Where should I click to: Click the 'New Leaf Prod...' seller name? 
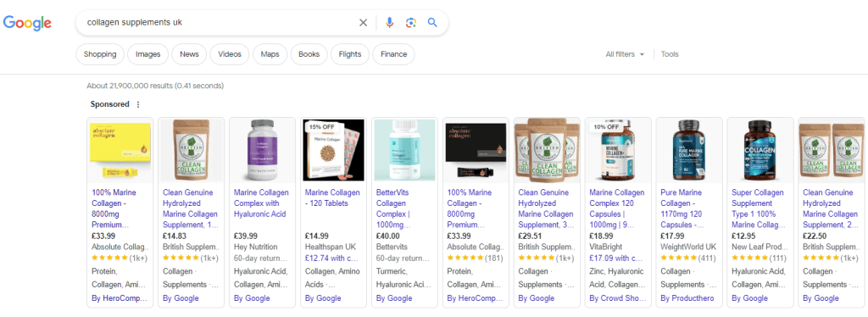point(759,247)
